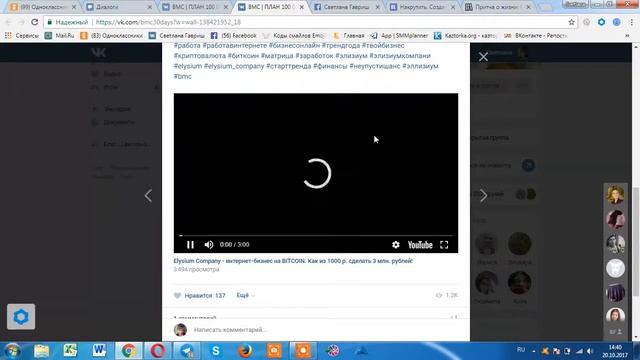This screenshot has width=640, height=360.
Task: Open the #трендгода hashtag
Action: (x=341, y=45)
